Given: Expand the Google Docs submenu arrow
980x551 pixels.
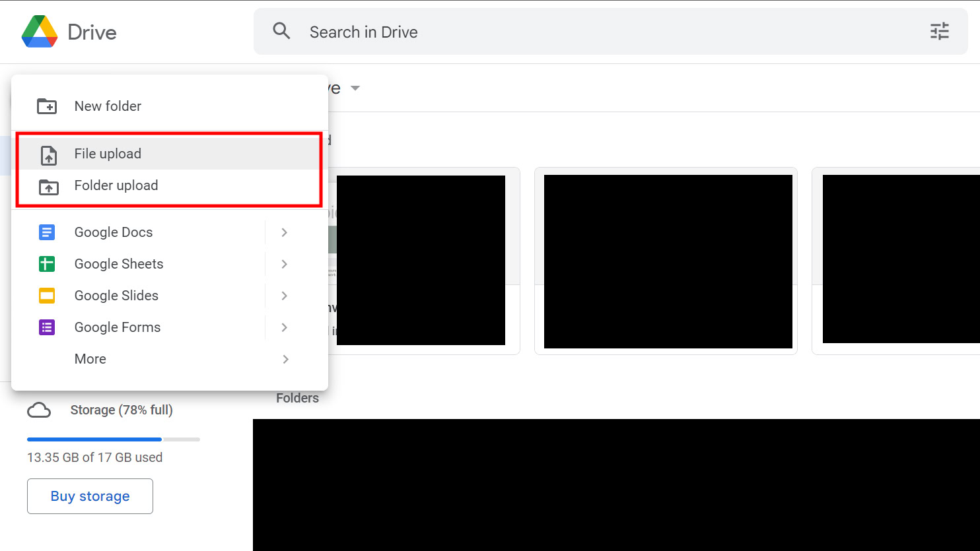Looking at the screenshot, I should [x=285, y=232].
